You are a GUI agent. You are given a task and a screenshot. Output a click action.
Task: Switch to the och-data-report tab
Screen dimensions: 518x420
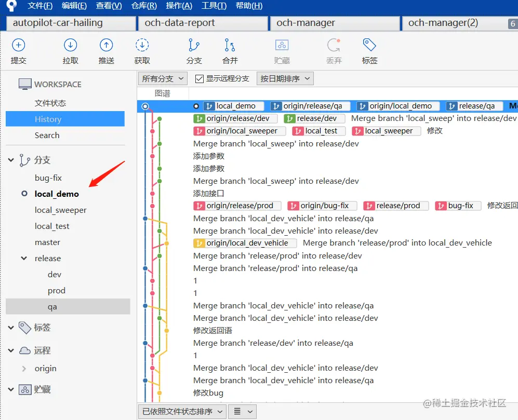click(x=203, y=23)
